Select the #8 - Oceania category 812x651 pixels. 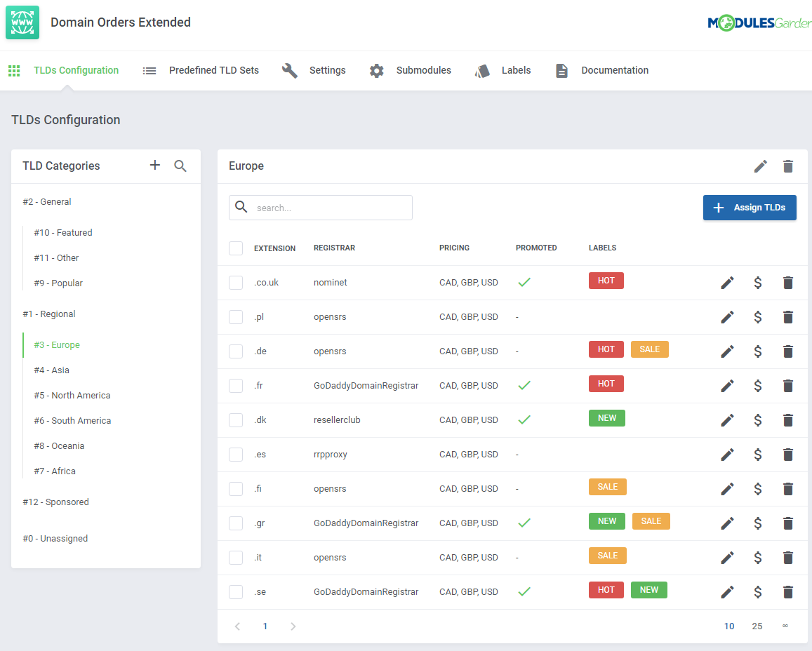(x=59, y=446)
